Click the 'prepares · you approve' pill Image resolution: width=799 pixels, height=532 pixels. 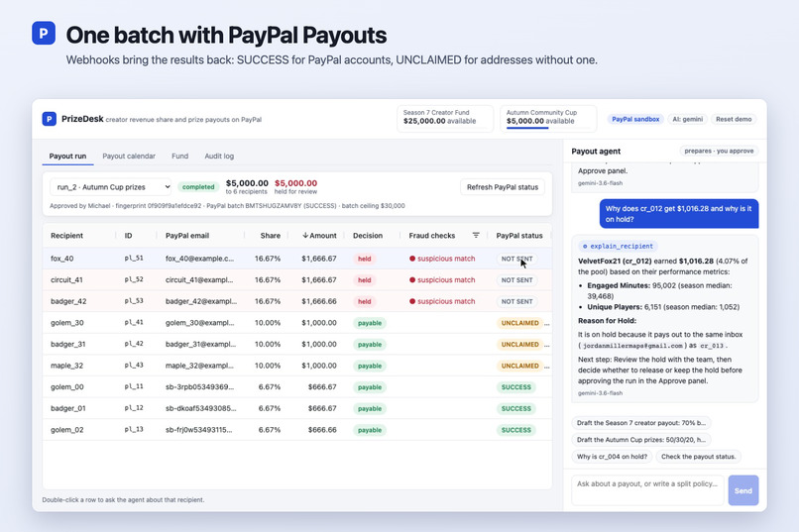pyautogui.click(x=719, y=151)
